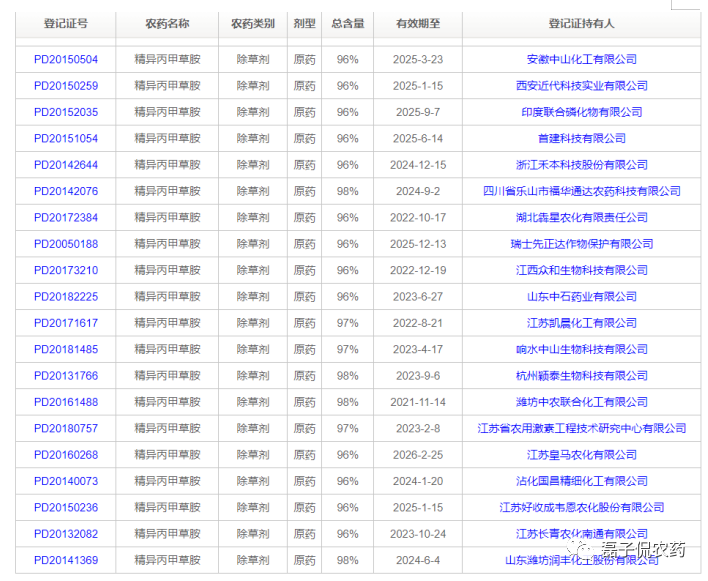This screenshot has height=581, width=708.
Task: Open registration number PD20140073
Action: click(x=66, y=481)
